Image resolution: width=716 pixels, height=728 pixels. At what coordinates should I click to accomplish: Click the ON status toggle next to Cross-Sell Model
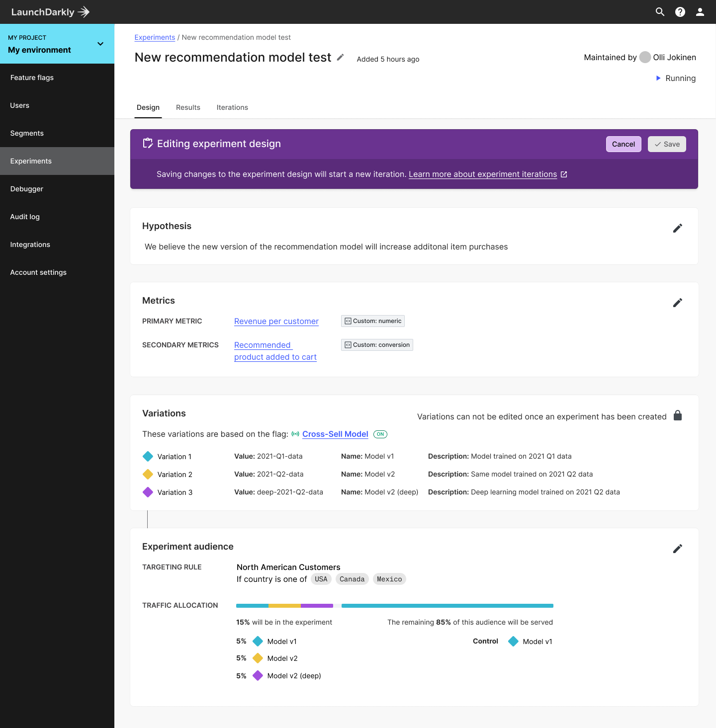(x=380, y=434)
